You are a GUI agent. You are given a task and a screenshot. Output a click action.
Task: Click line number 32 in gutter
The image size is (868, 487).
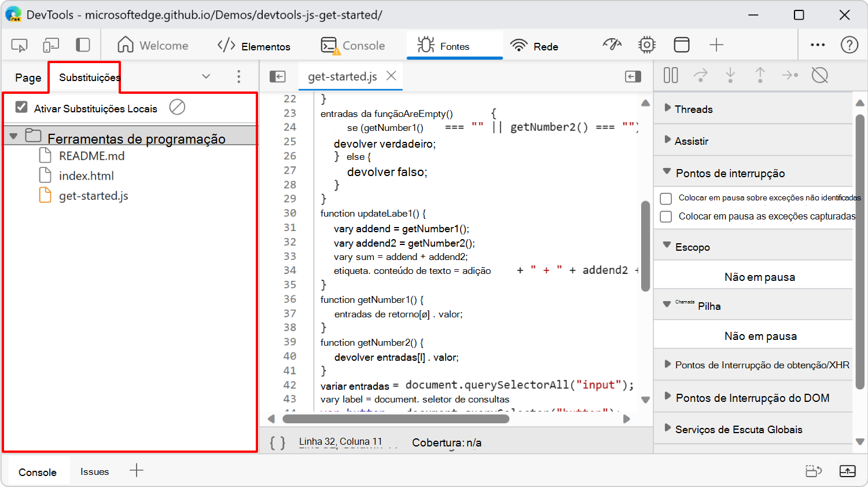(x=289, y=242)
